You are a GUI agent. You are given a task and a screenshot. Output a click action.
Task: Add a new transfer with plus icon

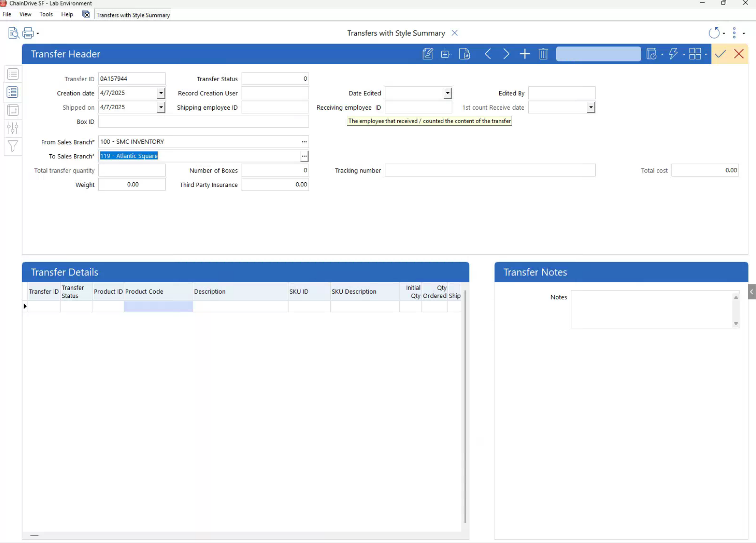[x=525, y=54]
